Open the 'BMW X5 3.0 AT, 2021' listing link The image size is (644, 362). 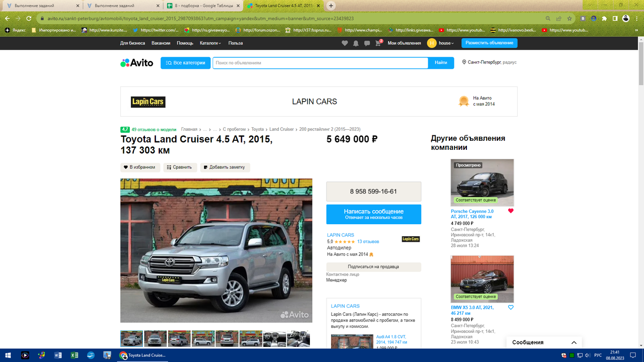click(472, 310)
